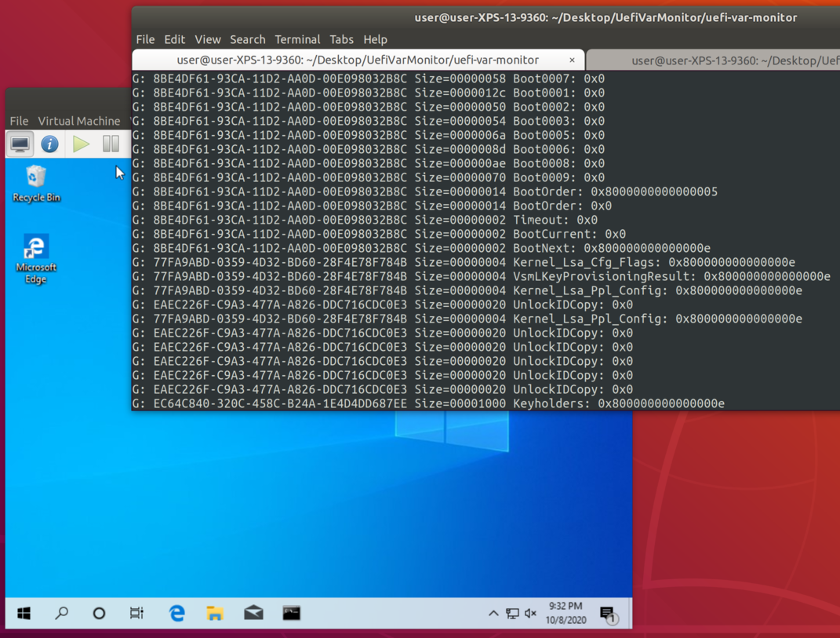Open Windows taskbar search
The width and height of the screenshot is (840, 638).
(62, 613)
